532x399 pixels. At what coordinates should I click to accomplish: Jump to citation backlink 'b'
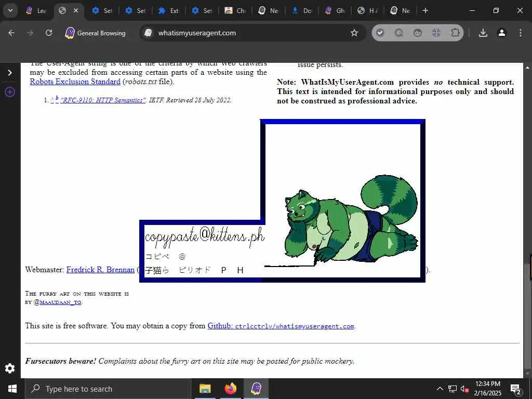(x=57, y=99)
